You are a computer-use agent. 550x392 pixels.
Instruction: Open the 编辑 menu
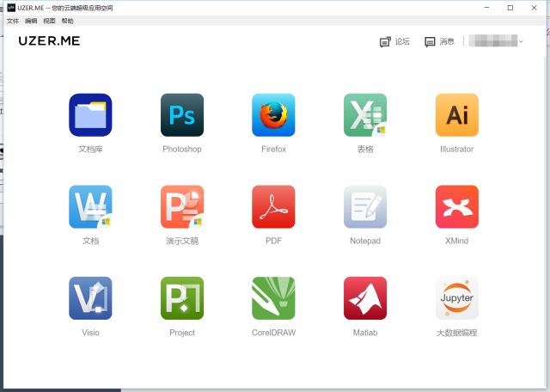pos(31,21)
